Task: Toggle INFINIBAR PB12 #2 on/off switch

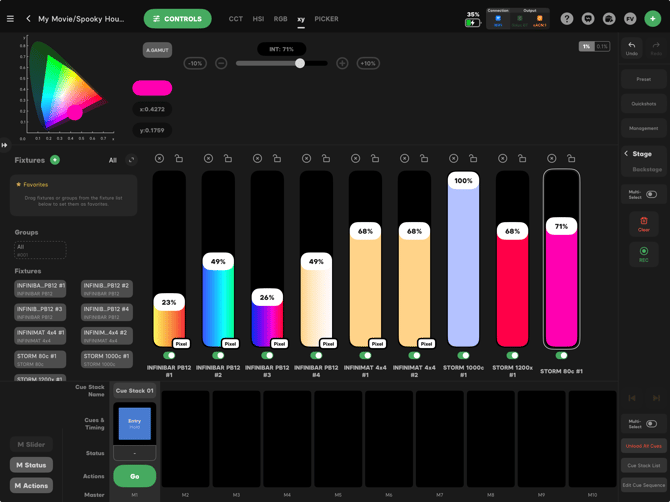Action: (218, 355)
